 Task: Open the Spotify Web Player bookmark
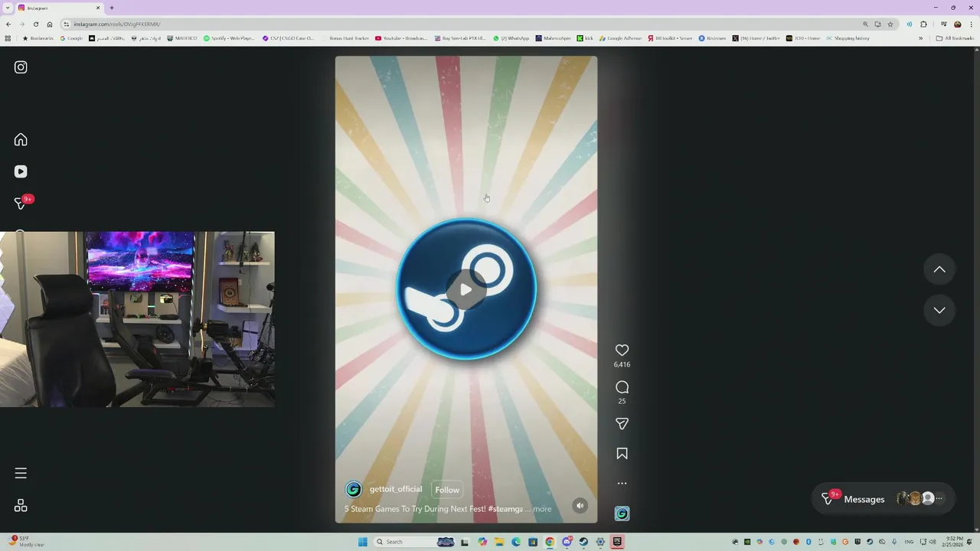click(229, 38)
